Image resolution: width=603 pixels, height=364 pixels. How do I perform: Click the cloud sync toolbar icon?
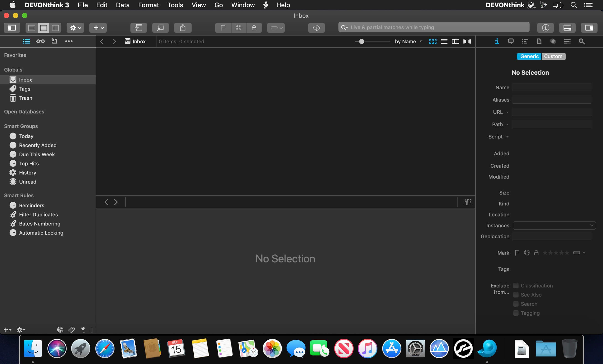316,28
